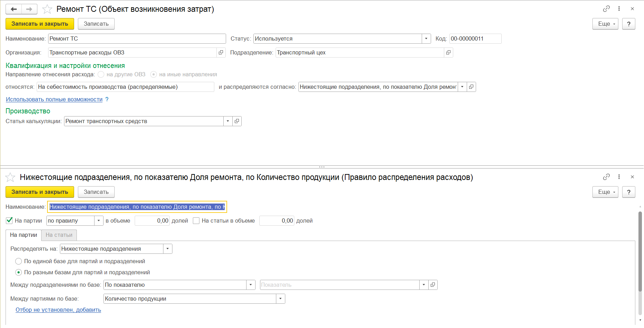This screenshot has width=644, height=328.
Task: Click Записать и закрыть in Ремонт ТС form
Action: tap(40, 24)
